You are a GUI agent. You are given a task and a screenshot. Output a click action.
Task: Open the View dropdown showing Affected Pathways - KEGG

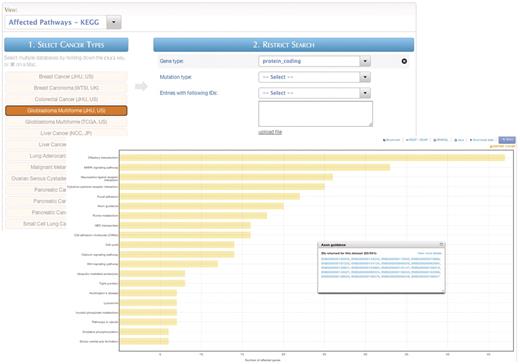63,22
